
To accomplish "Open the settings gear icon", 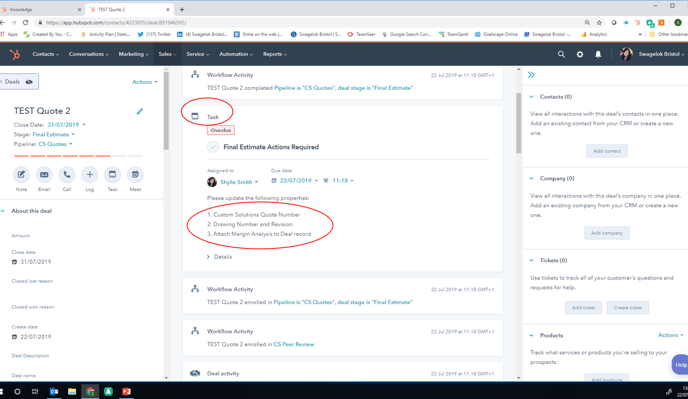I will tap(580, 54).
